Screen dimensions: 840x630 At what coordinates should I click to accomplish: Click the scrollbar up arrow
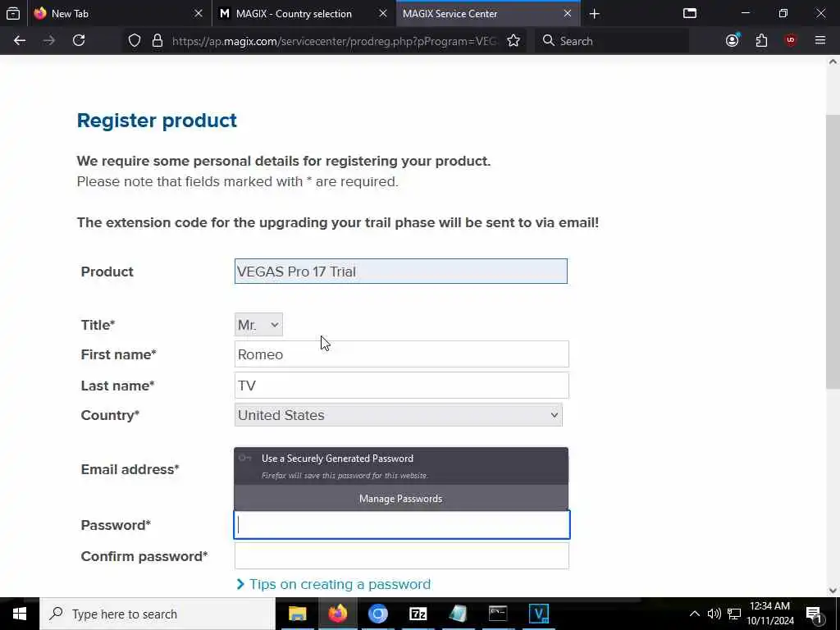point(833,62)
